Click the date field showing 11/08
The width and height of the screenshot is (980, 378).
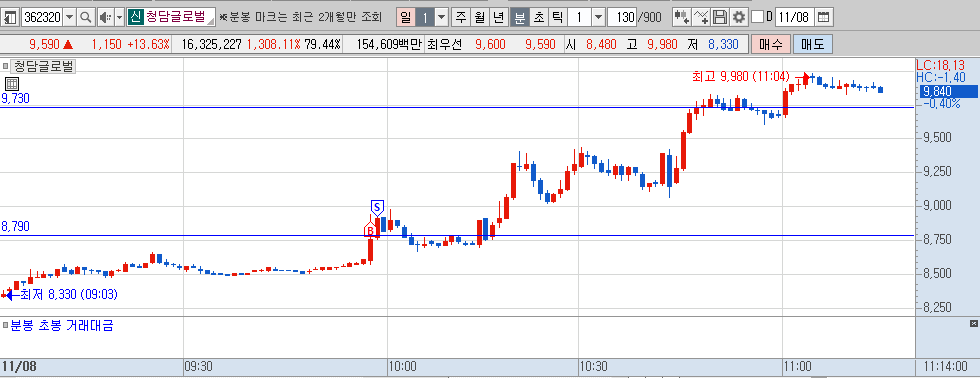click(x=794, y=17)
